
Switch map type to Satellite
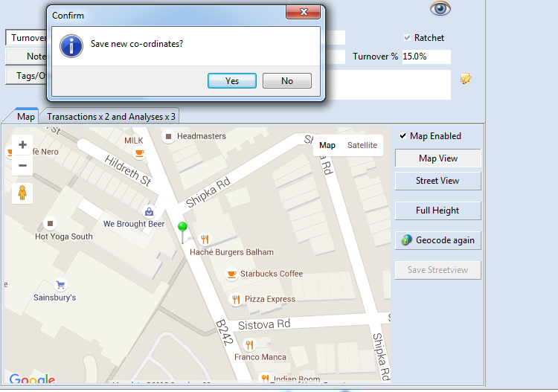coord(362,145)
